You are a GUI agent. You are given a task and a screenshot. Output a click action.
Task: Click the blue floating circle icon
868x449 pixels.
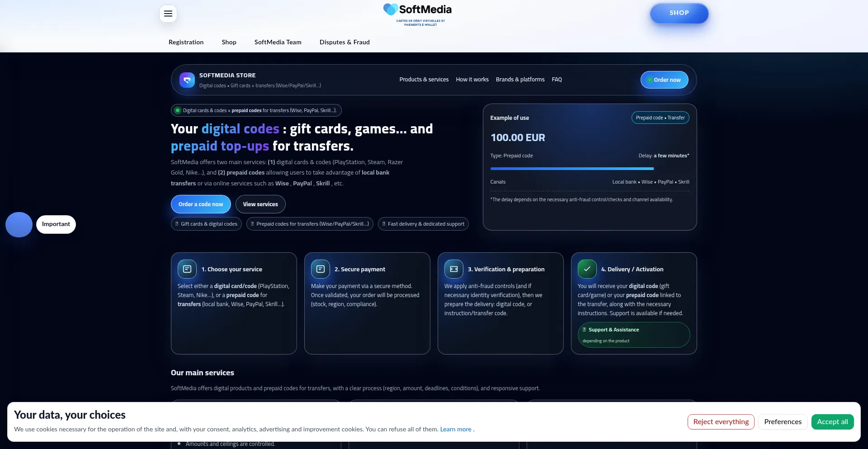coord(19,225)
